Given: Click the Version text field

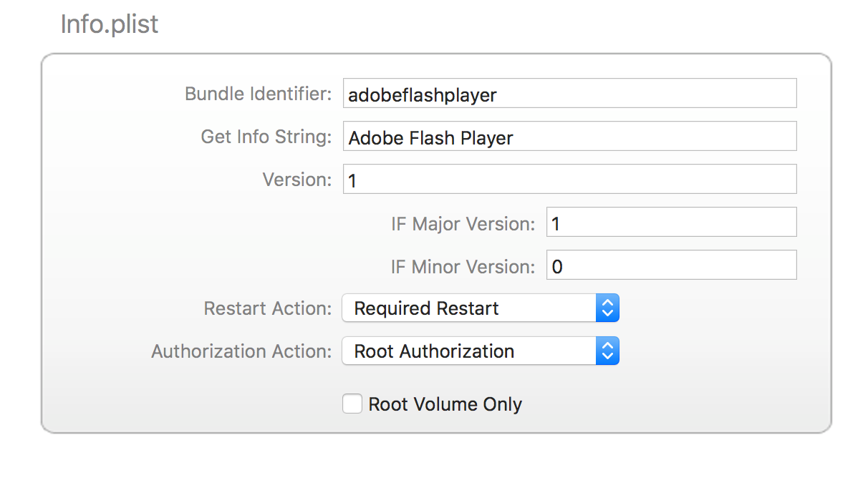Looking at the screenshot, I should click(x=569, y=180).
